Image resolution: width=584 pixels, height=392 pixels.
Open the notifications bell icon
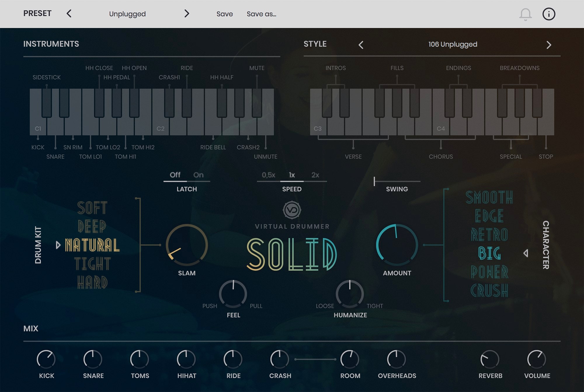(525, 14)
